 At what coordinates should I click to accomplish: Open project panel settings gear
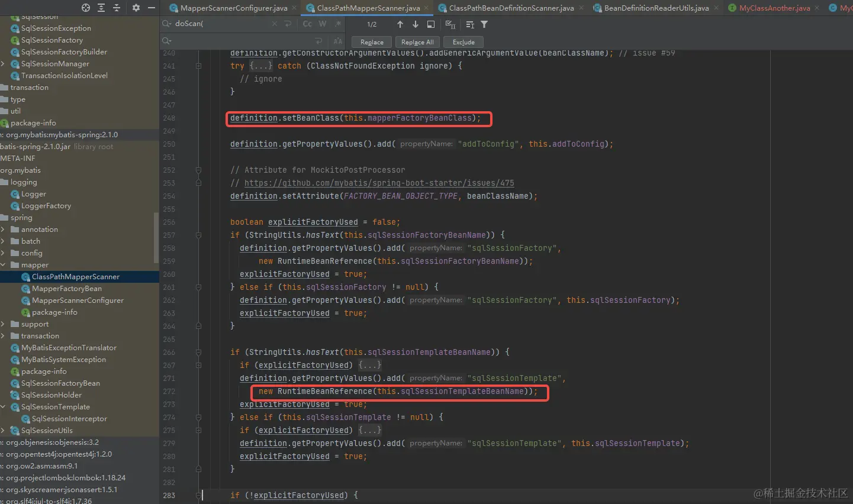tap(136, 8)
